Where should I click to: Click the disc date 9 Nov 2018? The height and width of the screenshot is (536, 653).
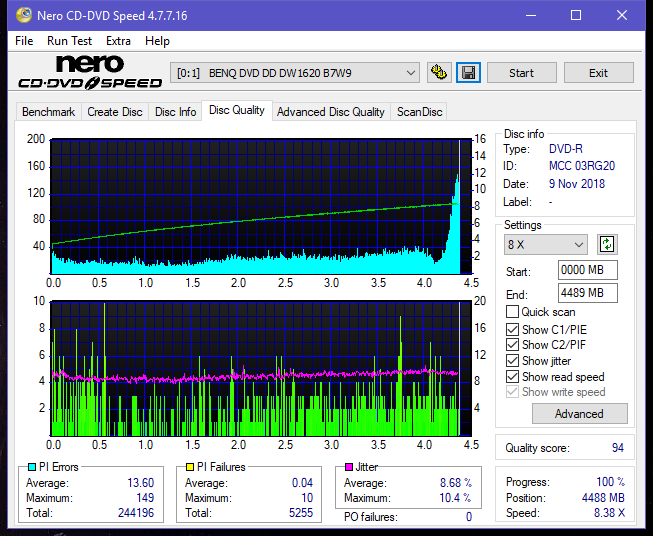click(577, 184)
